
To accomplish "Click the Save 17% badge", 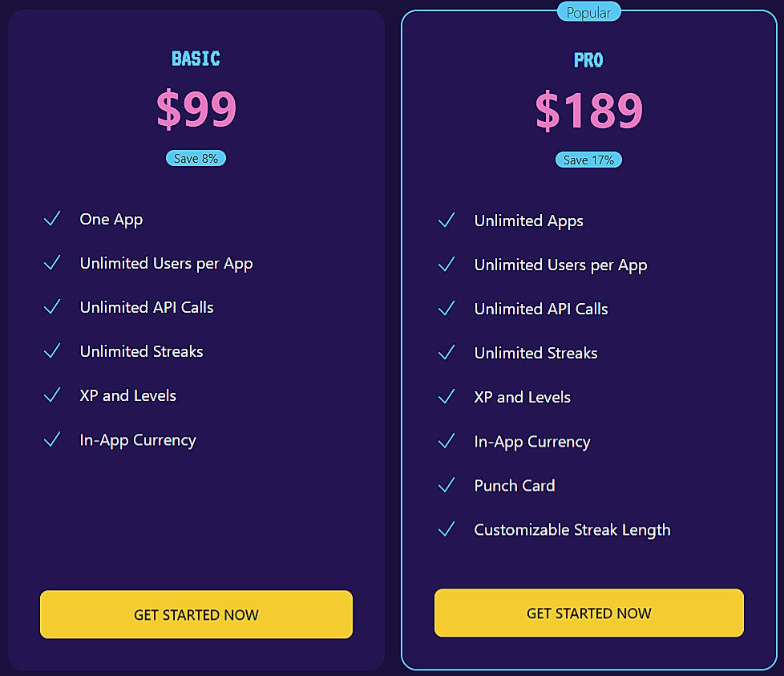I will pyautogui.click(x=588, y=160).
